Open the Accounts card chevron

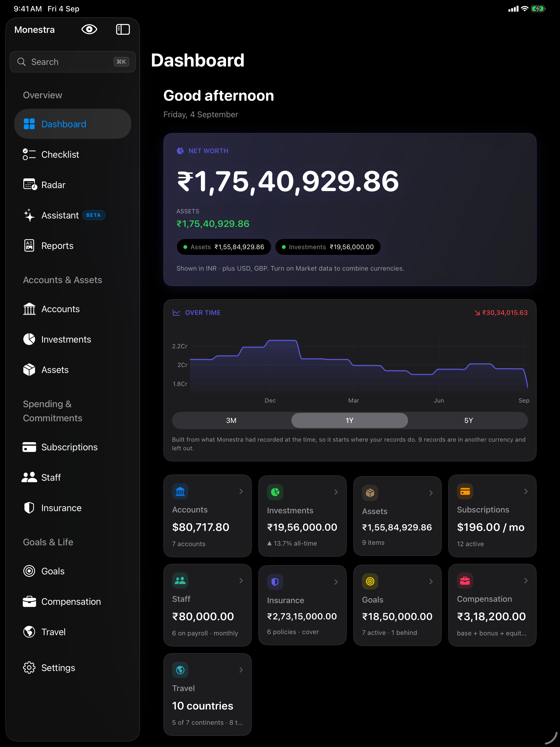tap(241, 491)
